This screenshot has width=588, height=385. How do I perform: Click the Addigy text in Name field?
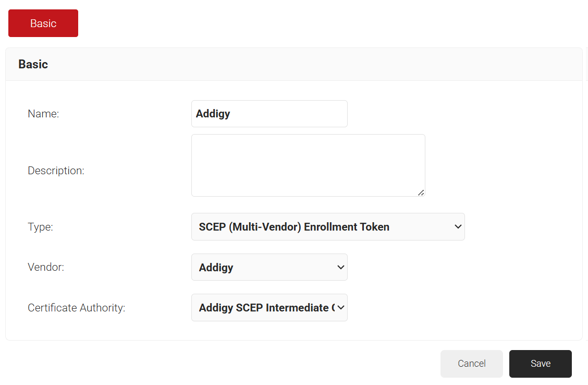point(213,114)
